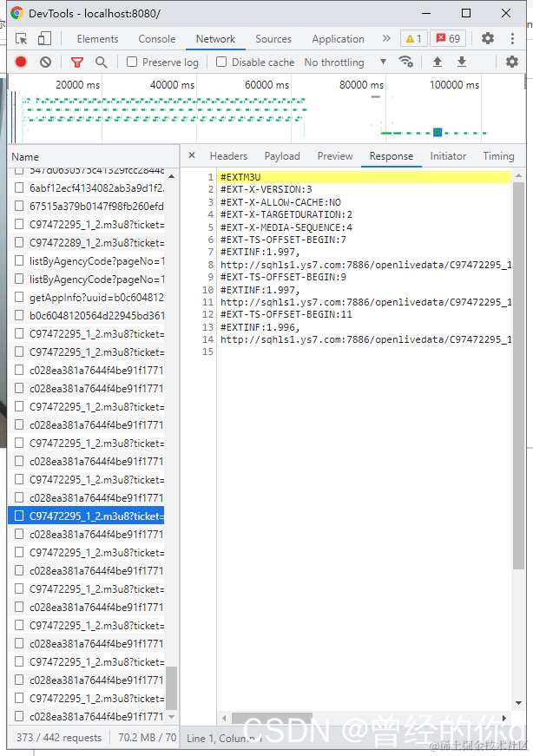Viewport: 533px width, 756px height.
Task: Click the #EXT-X-MEDIA-SEQUENCE:4 response line
Action: point(286,227)
